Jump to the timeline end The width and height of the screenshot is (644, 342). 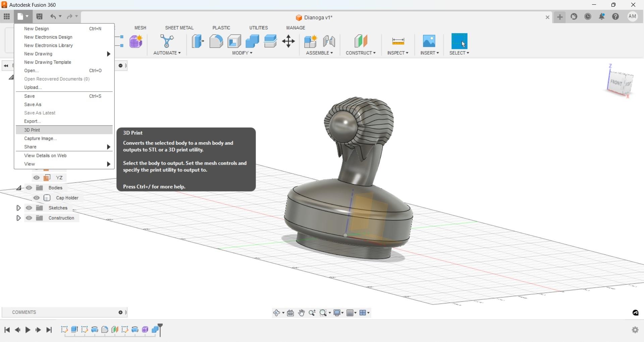point(49,330)
